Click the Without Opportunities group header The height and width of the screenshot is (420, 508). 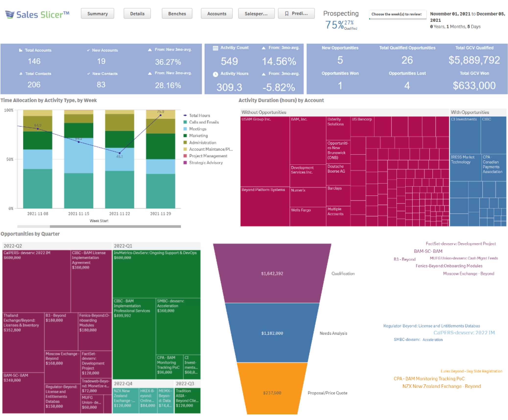(x=344, y=112)
